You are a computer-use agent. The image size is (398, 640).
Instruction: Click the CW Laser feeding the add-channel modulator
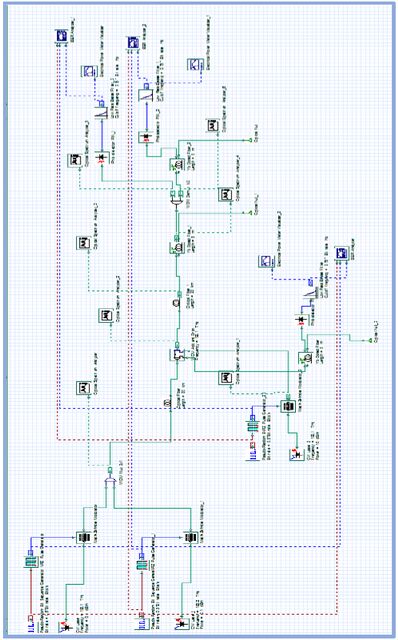pos(296,454)
